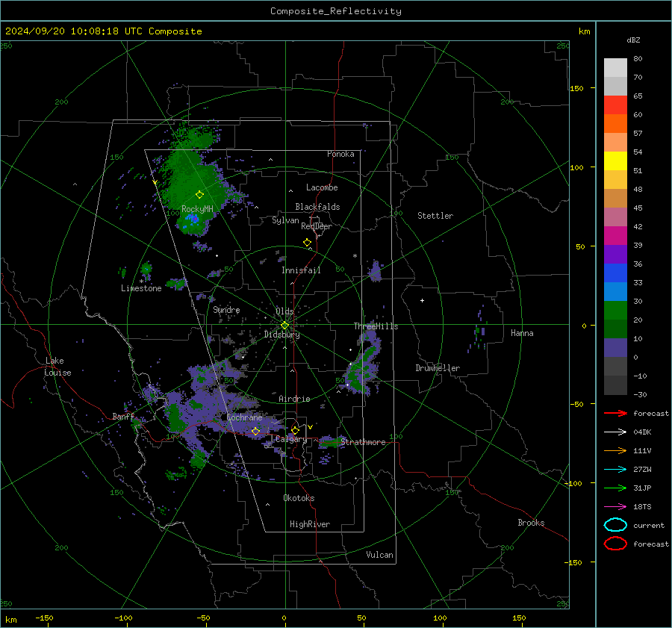The height and width of the screenshot is (628, 672).
Task: Click the Lacombe city label
Action: [x=322, y=187]
